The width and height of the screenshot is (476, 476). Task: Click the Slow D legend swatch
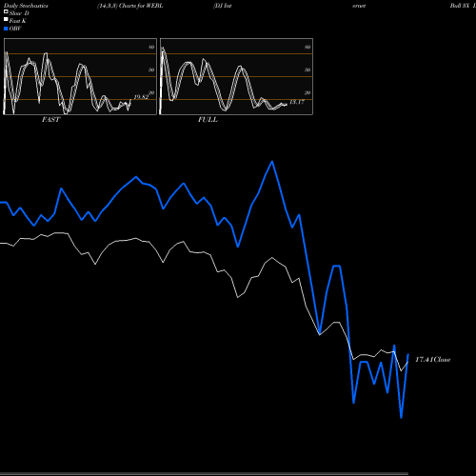coord(6,12)
